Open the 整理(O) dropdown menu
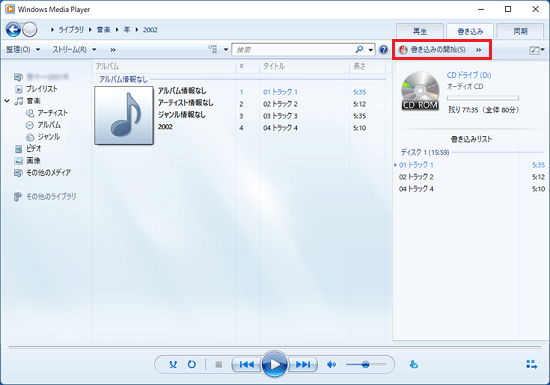 click(23, 50)
